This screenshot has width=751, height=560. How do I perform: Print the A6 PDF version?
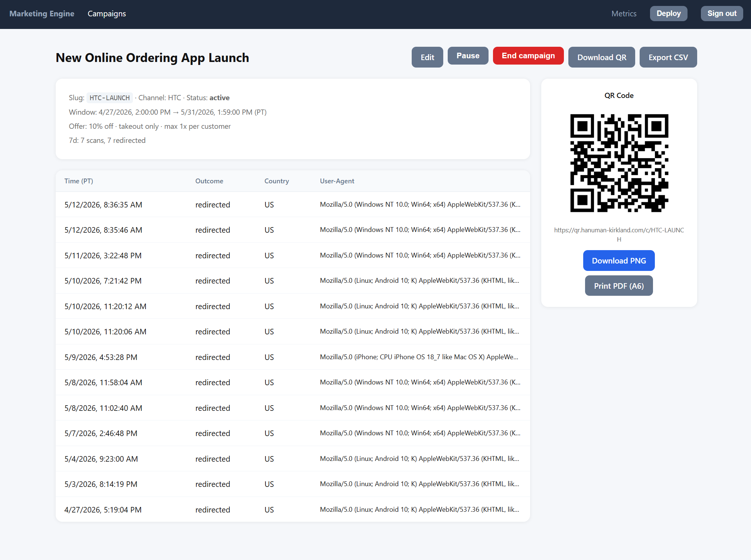[618, 286]
